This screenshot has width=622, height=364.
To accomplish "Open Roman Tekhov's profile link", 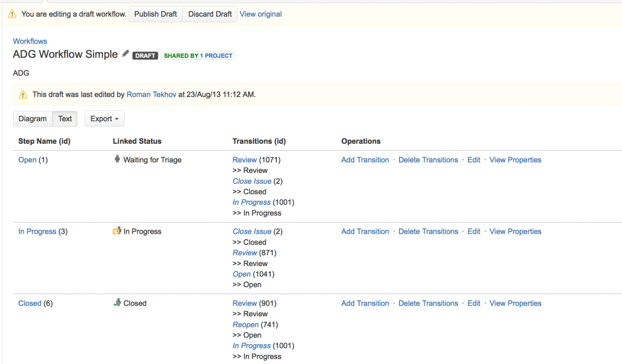I will [151, 95].
